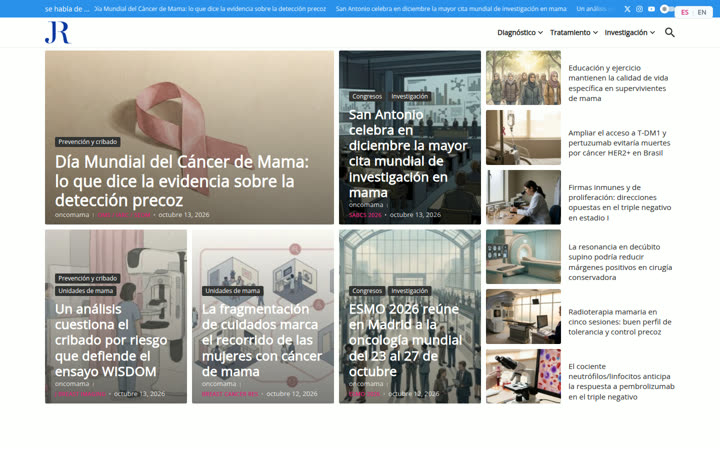Click ticker headline 'Día Mundial del Cáncer de Mama'

pyautogui.click(x=210, y=9)
